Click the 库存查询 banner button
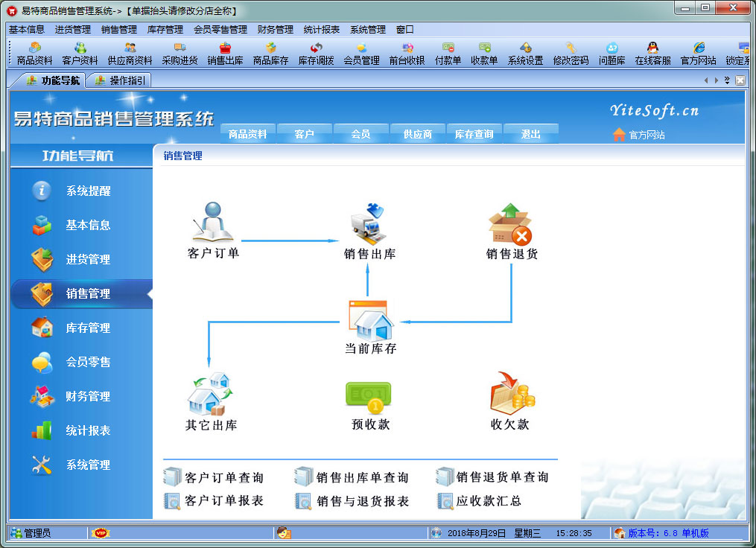The image size is (756, 548). coord(474,134)
